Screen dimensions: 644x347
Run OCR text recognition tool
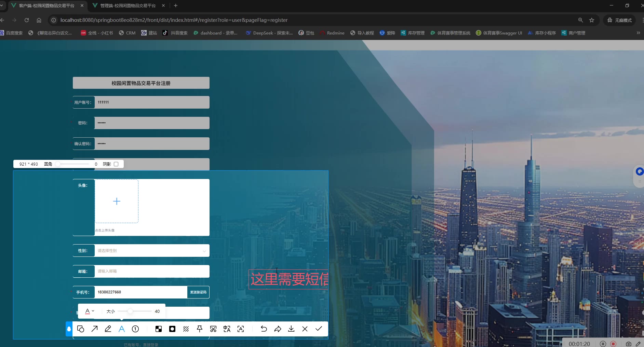point(241,329)
